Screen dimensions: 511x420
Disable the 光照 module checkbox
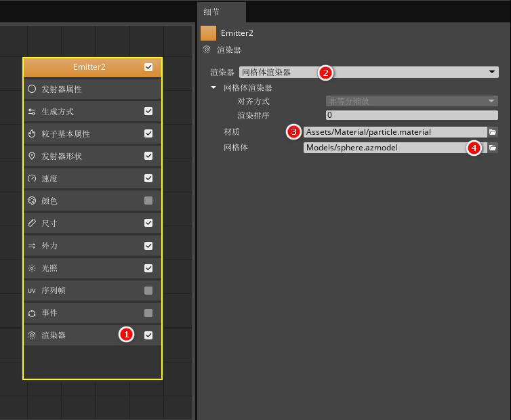coord(148,268)
